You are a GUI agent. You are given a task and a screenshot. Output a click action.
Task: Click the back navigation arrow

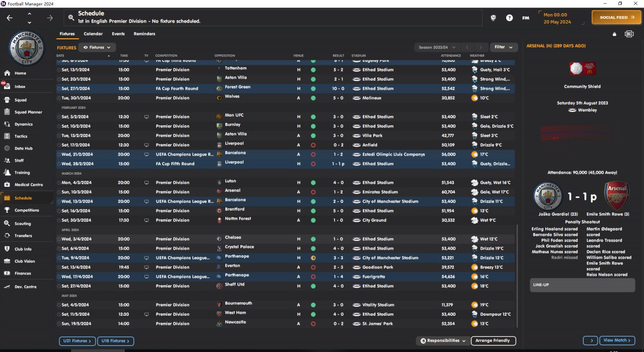coord(10,18)
